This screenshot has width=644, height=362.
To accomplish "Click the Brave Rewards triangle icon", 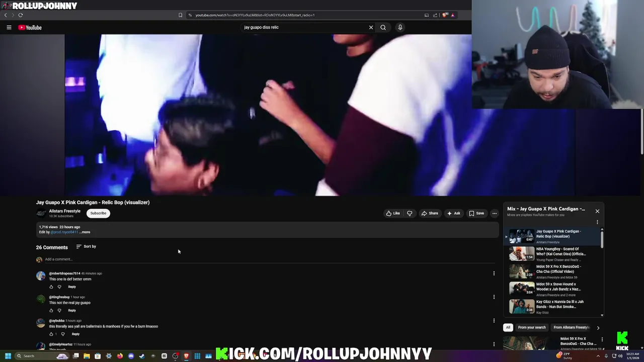I will pos(452,15).
